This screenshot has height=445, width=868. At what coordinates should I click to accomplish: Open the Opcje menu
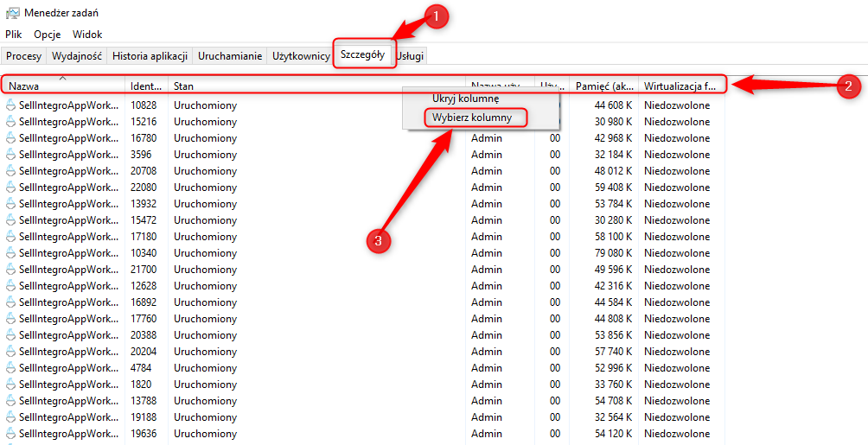(x=47, y=35)
